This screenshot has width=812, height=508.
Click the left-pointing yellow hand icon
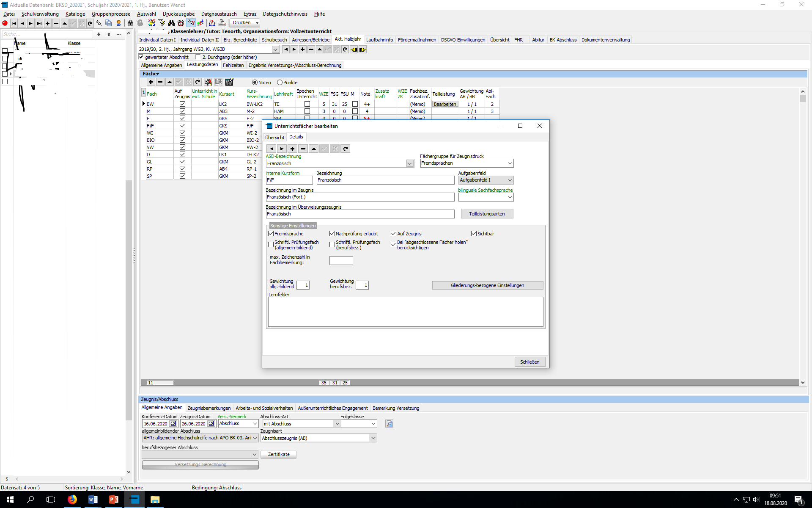click(354, 50)
